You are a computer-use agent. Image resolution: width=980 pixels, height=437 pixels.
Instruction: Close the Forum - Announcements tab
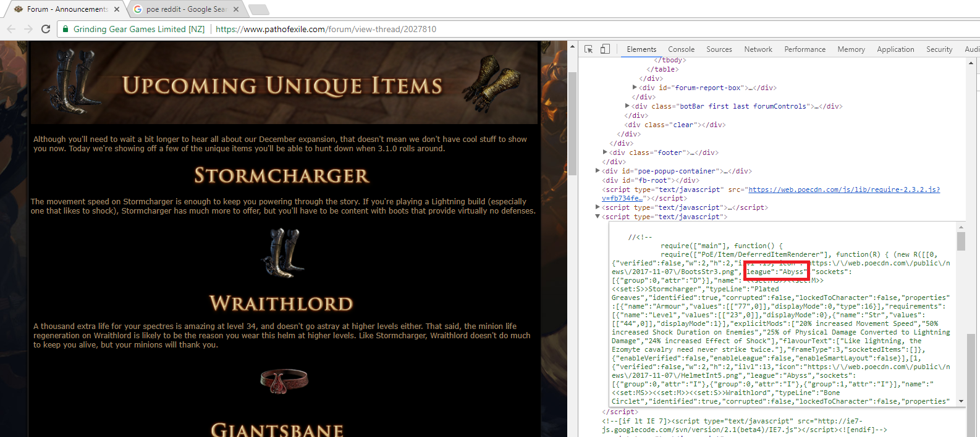(x=117, y=9)
